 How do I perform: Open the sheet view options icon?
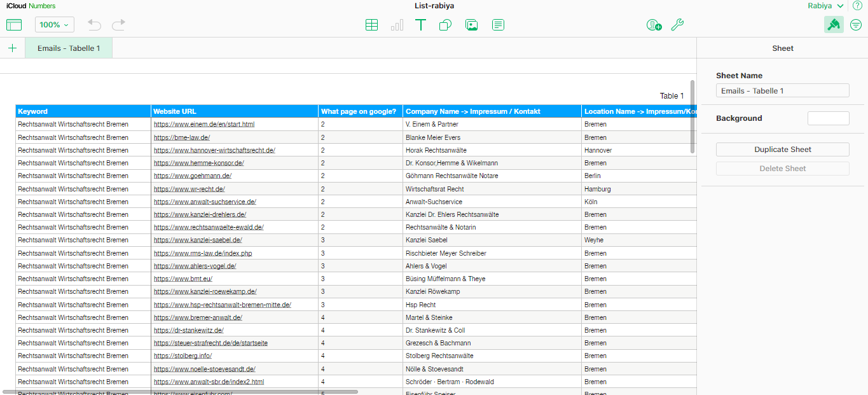14,25
